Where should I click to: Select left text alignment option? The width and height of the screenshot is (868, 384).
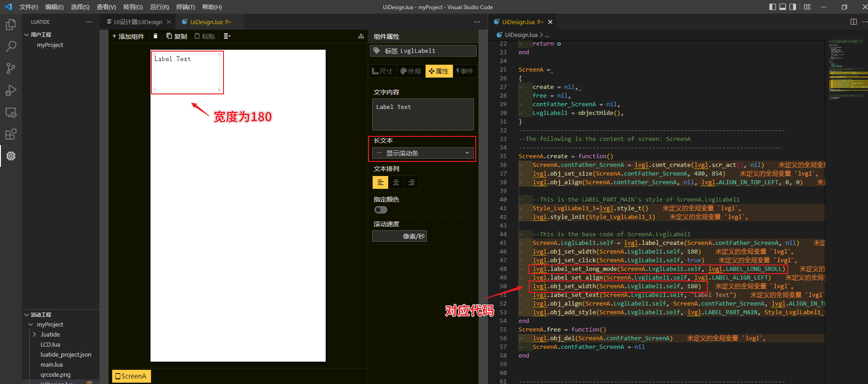tap(380, 182)
